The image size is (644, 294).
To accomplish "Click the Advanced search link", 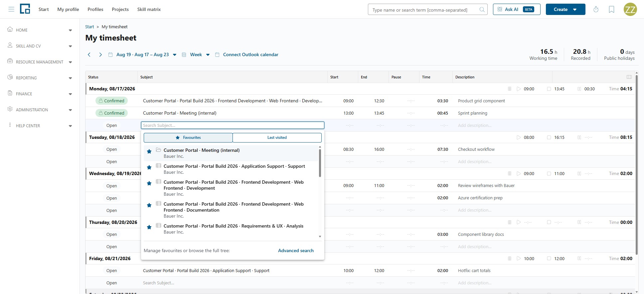I will tap(296, 250).
